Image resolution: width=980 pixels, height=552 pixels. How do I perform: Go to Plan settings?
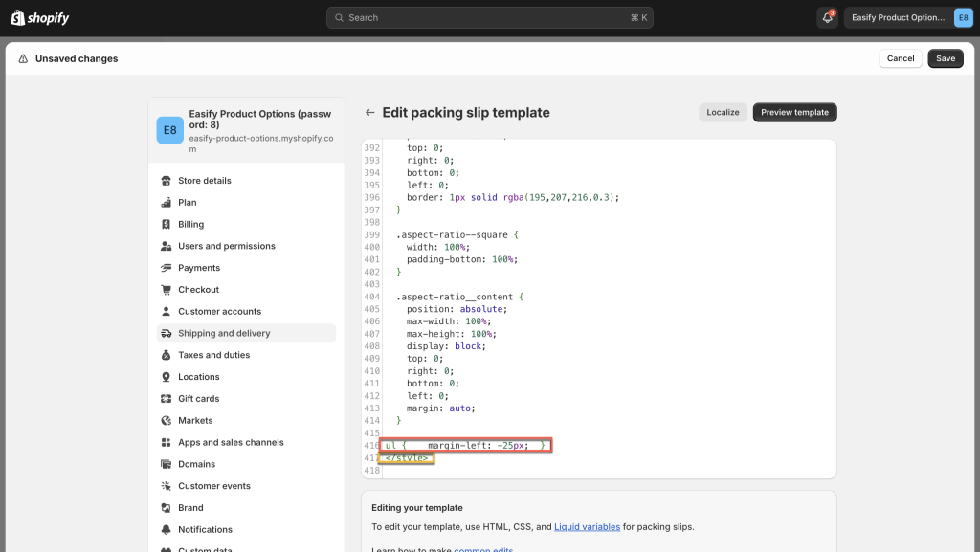[x=246, y=202]
